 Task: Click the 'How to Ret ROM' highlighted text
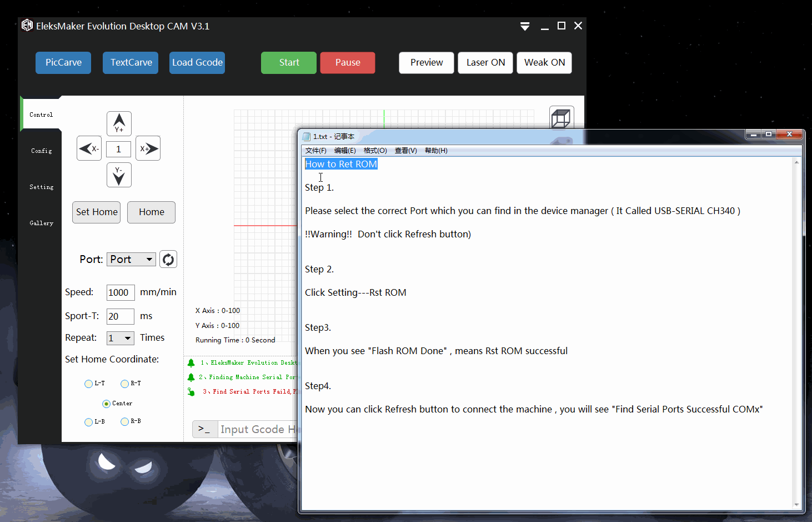coord(341,164)
